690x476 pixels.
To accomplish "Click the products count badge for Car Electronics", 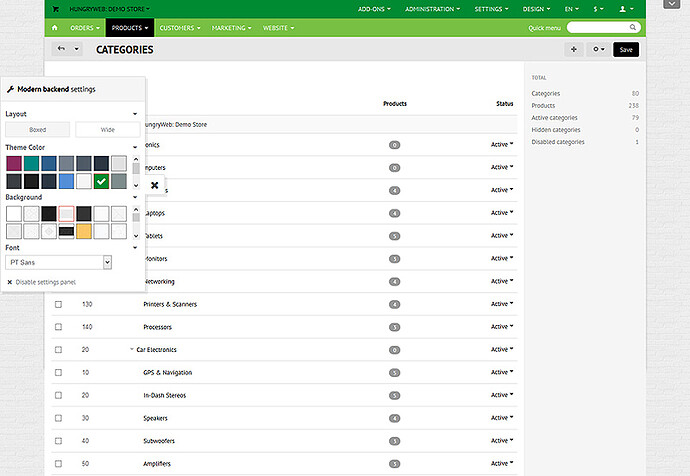I will pos(395,350).
